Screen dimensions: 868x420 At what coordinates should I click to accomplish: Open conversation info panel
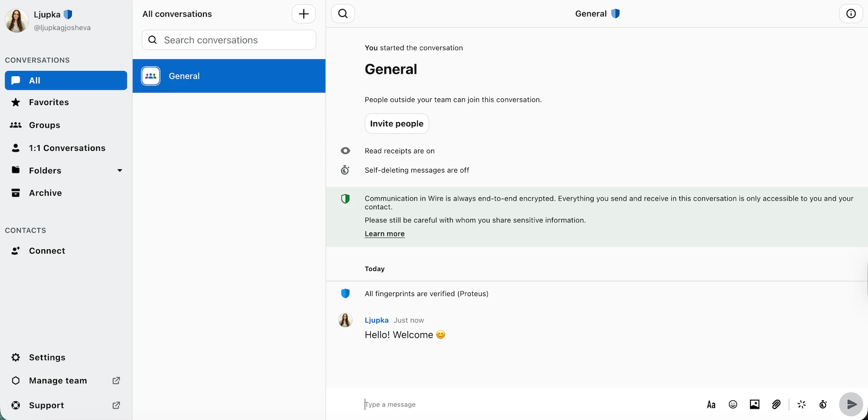851,14
